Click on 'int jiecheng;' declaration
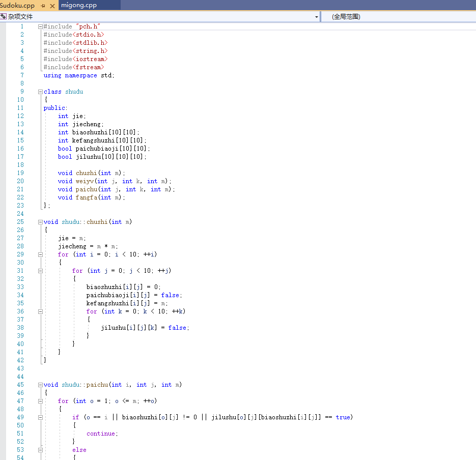The height and width of the screenshot is (460, 476). (81, 124)
